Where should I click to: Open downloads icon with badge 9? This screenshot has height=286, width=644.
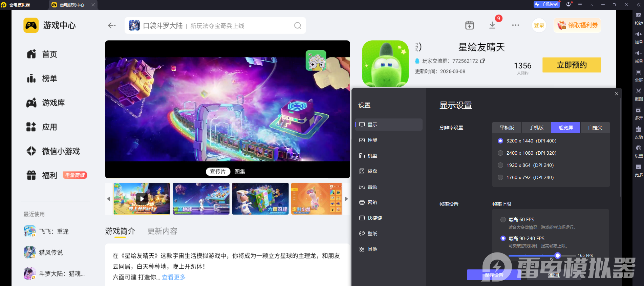coord(492,25)
